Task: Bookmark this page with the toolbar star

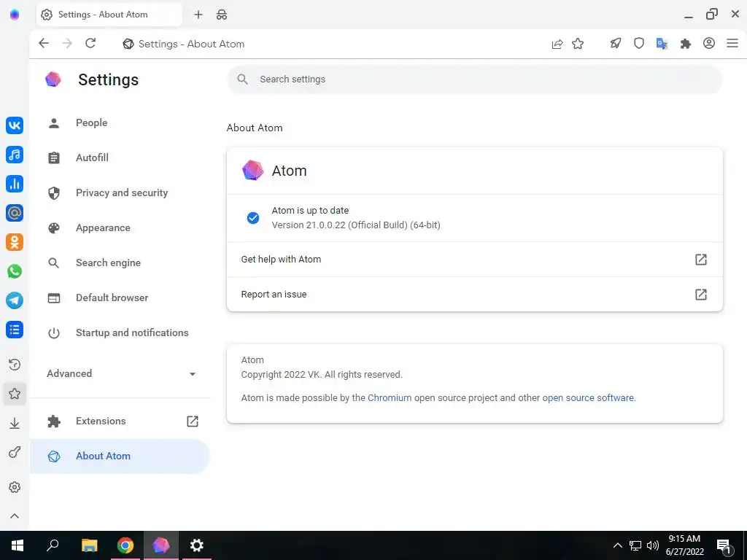Action: (578, 44)
